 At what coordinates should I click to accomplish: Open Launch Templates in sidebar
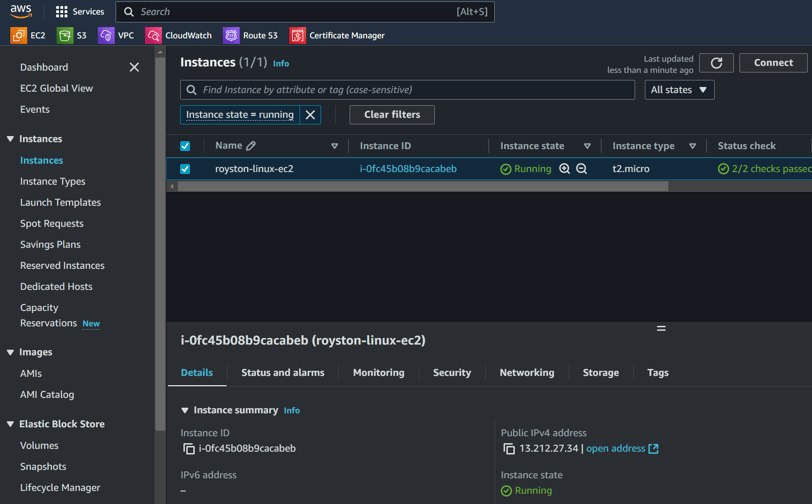click(61, 203)
